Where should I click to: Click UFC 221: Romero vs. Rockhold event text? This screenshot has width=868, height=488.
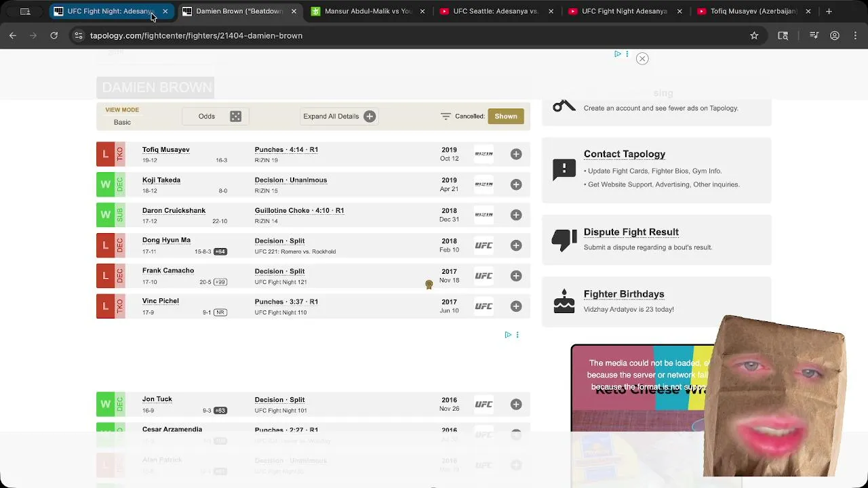point(295,251)
